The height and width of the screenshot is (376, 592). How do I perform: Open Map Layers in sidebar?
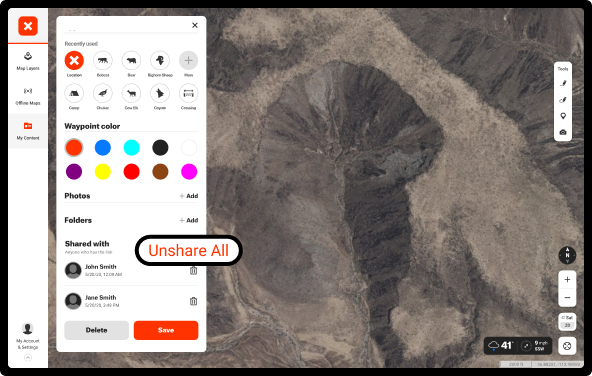coord(28,61)
